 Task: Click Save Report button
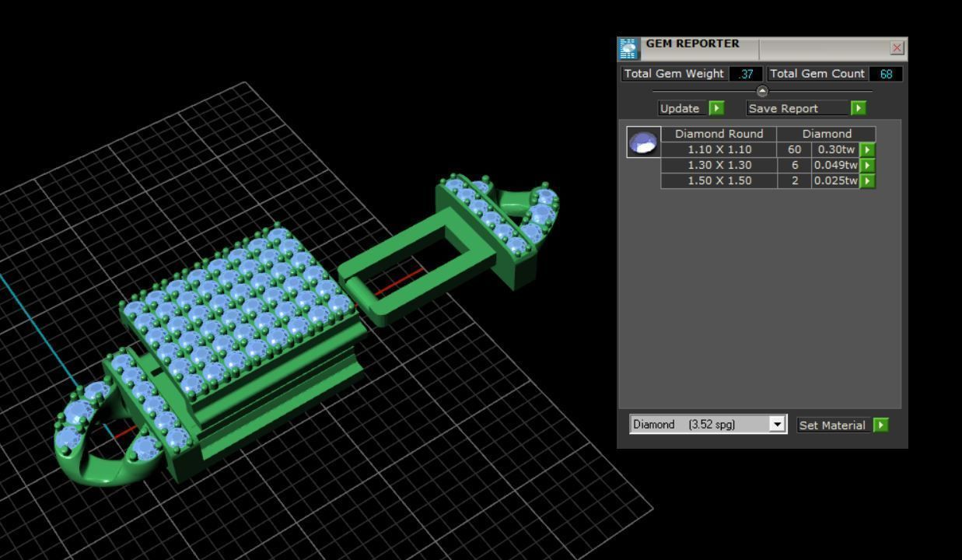797,108
